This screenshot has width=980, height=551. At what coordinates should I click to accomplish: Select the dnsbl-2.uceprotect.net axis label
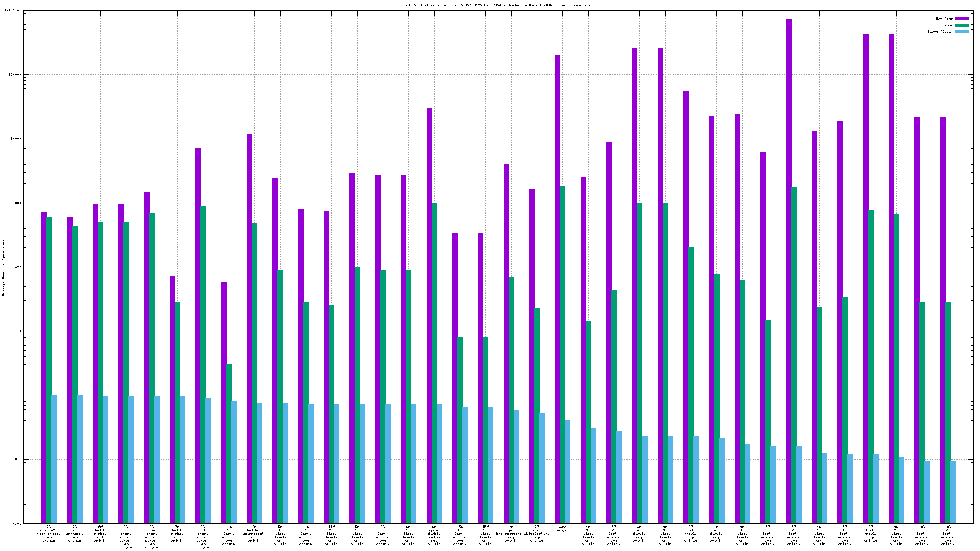click(49, 534)
